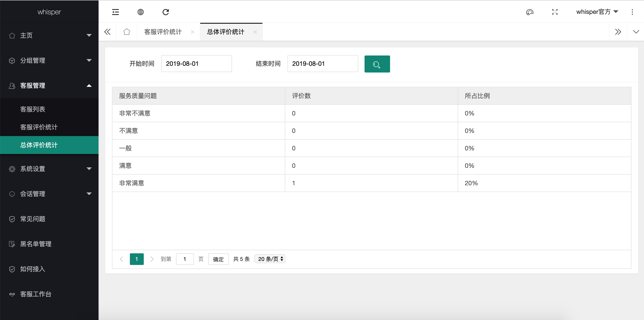This screenshot has width=644, height=320.
Task: Click the refresh page icon
Action: pos(165,12)
